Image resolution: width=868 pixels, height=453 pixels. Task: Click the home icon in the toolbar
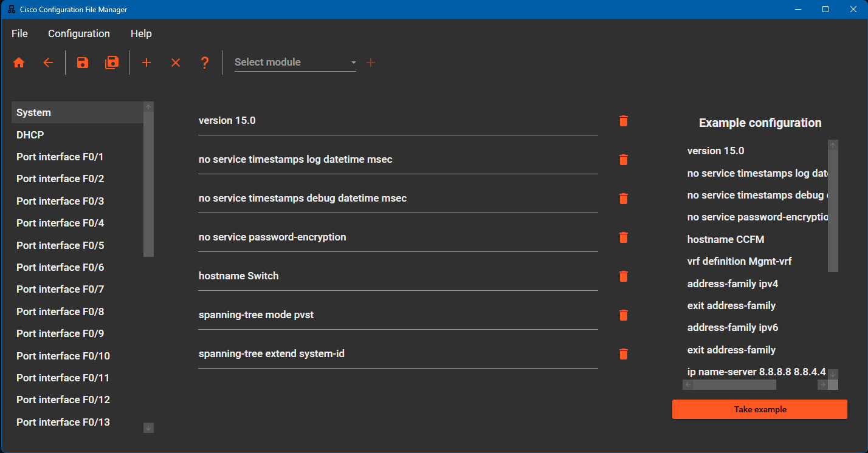pos(19,63)
